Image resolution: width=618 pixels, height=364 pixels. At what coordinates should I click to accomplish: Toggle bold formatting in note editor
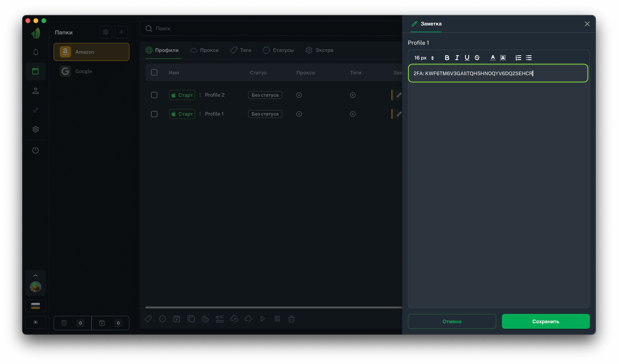(447, 58)
